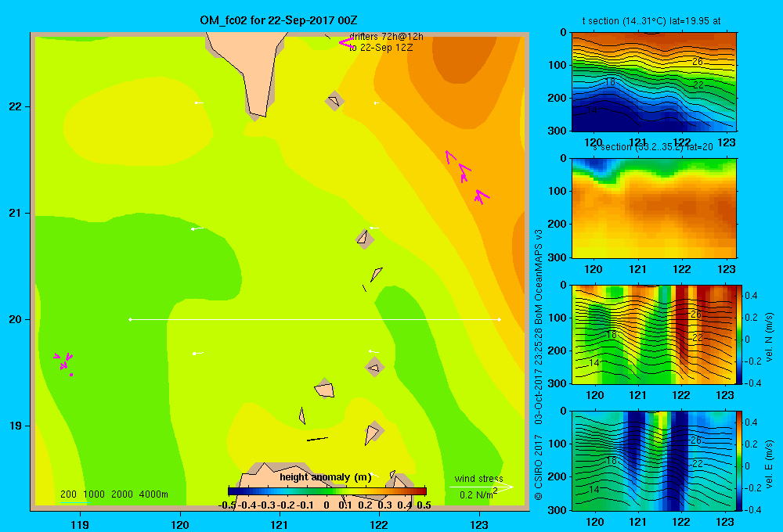This screenshot has height=532, width=783.
Task: Click the '14' contour label in temperature section
Action: point(592,110)
